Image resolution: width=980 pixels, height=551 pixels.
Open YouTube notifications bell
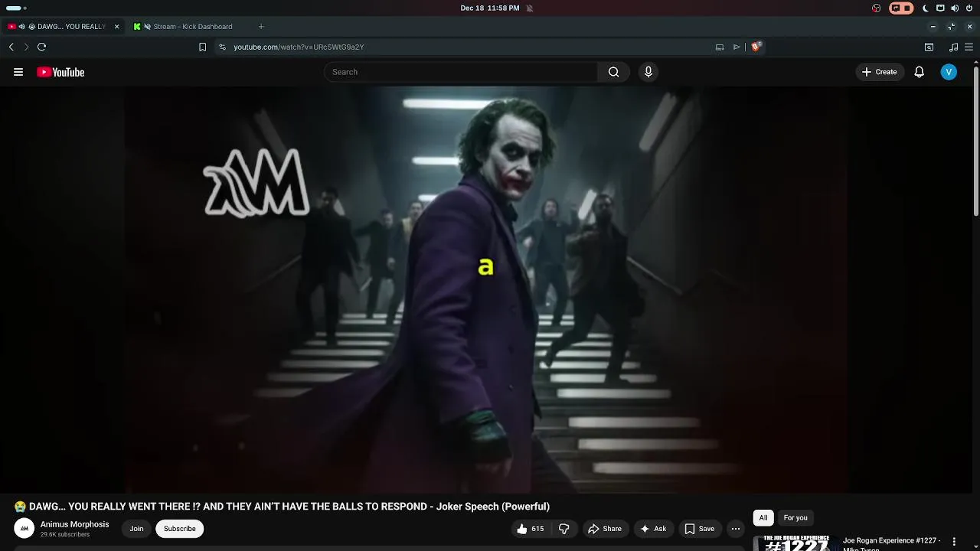coord(920,72)
